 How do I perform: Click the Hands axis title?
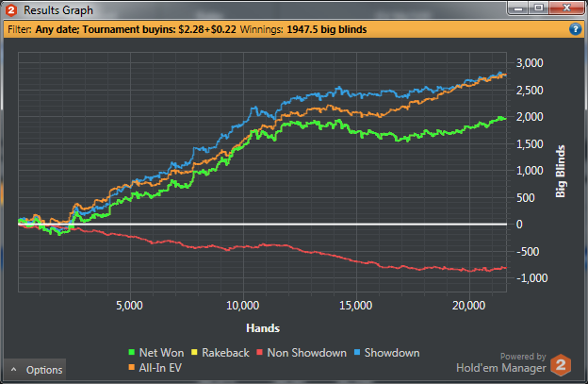263,328
